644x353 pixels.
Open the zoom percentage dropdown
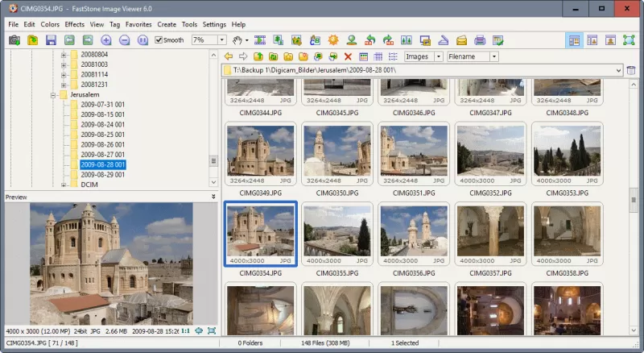[x=221, y=39]
